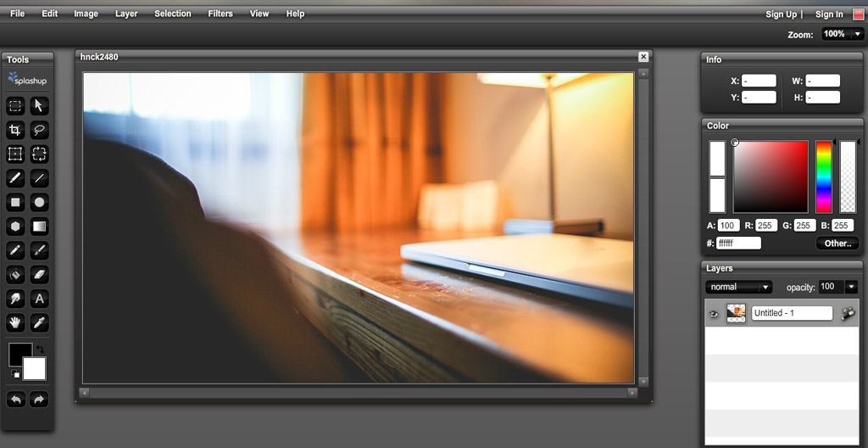Select the dashed corner-bracket selection transform tool
This screenshot has height=448, width=868.
pyautogui.click(x=39, y=154)
